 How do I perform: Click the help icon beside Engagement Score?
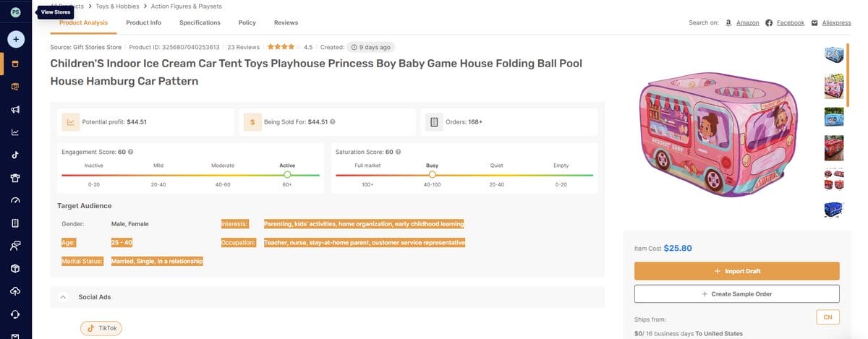pyautogui.click(x=130, y=153)
